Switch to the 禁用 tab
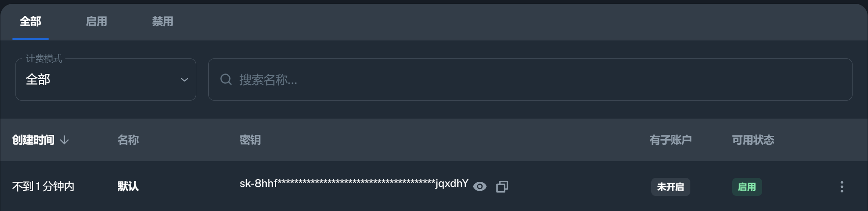 point(163,21)
